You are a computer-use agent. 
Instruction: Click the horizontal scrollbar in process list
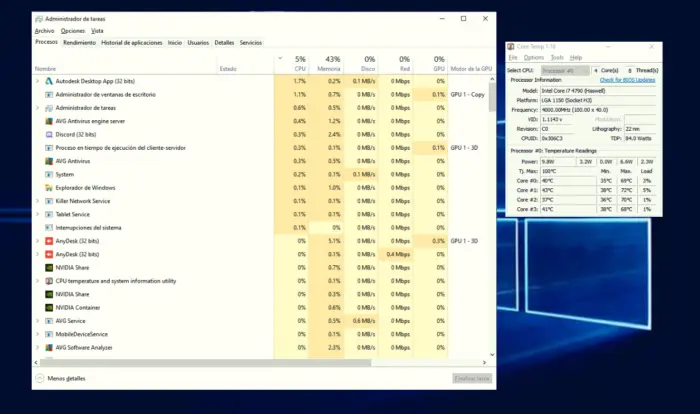click(205, 363)
